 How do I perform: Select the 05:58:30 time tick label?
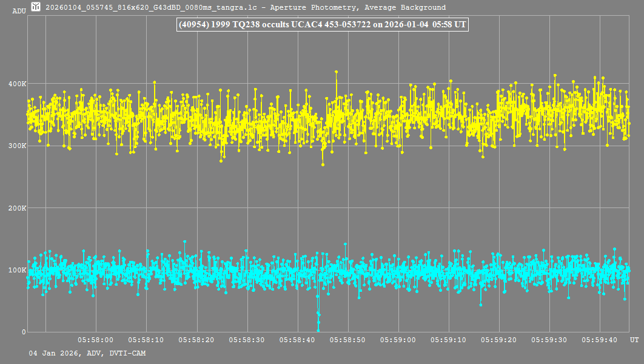click(x=247, y=340)
